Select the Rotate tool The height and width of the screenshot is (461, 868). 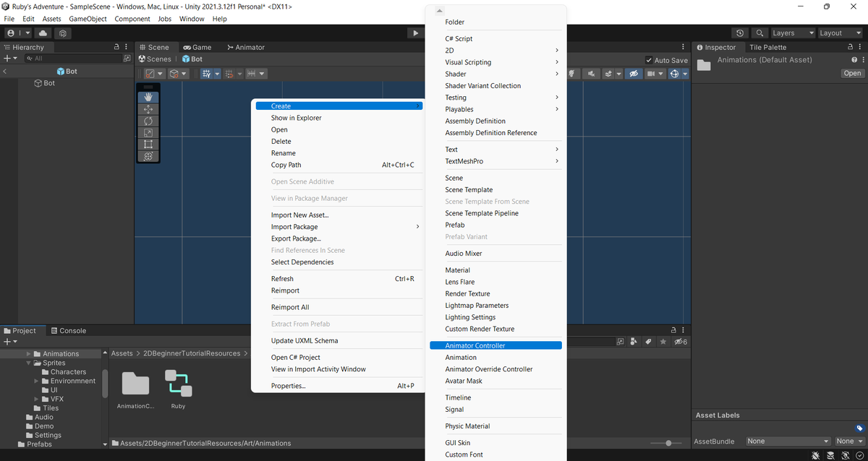point(148,121)
